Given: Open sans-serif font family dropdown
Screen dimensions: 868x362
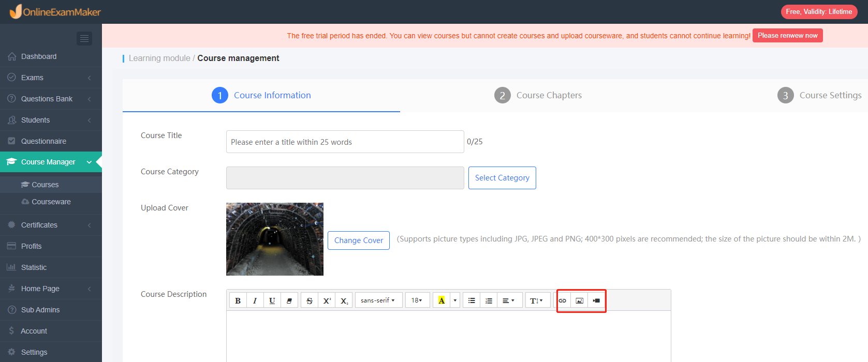Looking at the screenshot, I should click(378, 300).
